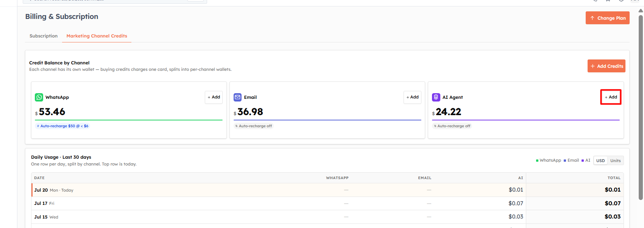Click Email card's Auto-recharge off badge
Image resolution: width=644 pixels, height=228 pixels.
coord(253,126)
